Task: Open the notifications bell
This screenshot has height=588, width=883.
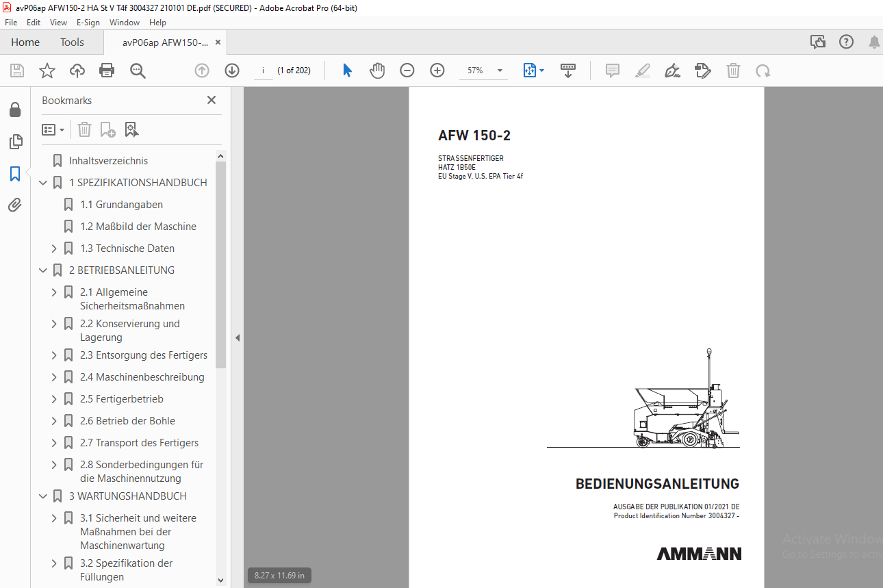Action: [874, 42]
